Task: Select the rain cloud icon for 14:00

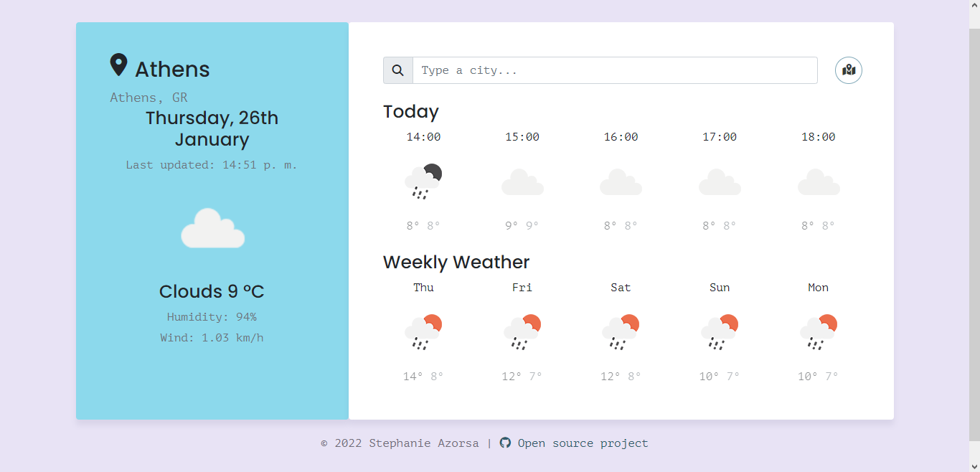Action: 423,181
